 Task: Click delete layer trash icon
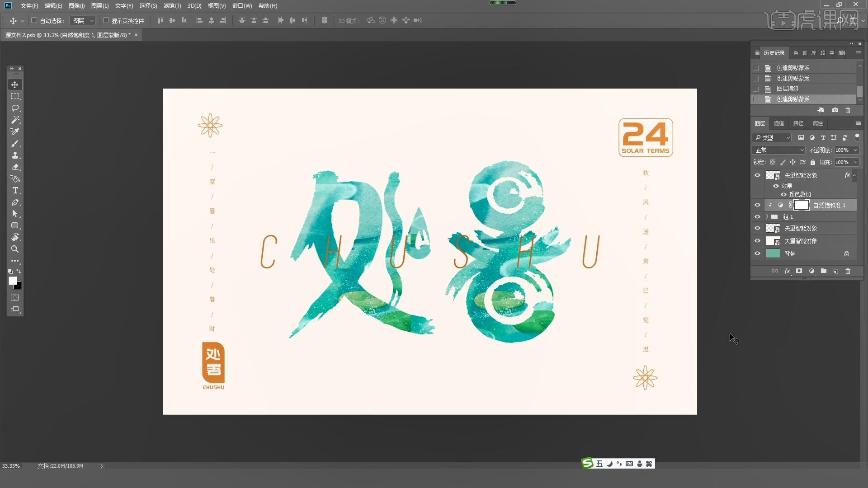click(x=848, y=271)
